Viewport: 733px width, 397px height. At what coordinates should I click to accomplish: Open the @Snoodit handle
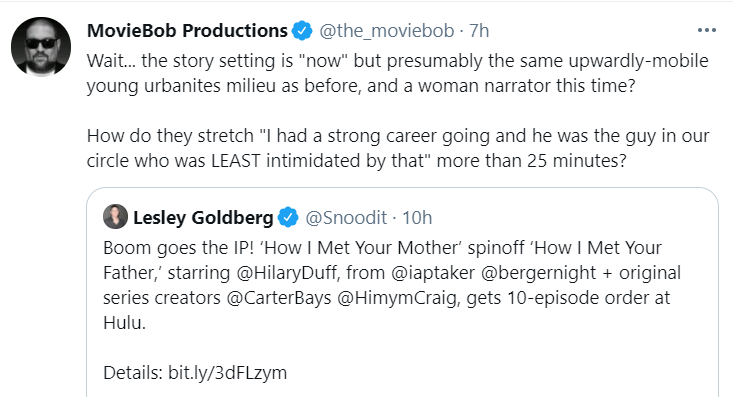pos(346,217)
